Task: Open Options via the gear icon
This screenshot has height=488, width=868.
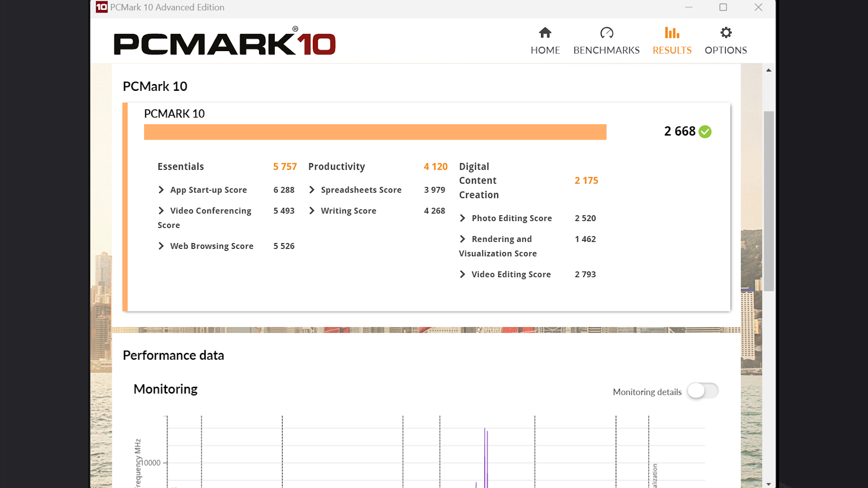Action: [x=726, y=33]
